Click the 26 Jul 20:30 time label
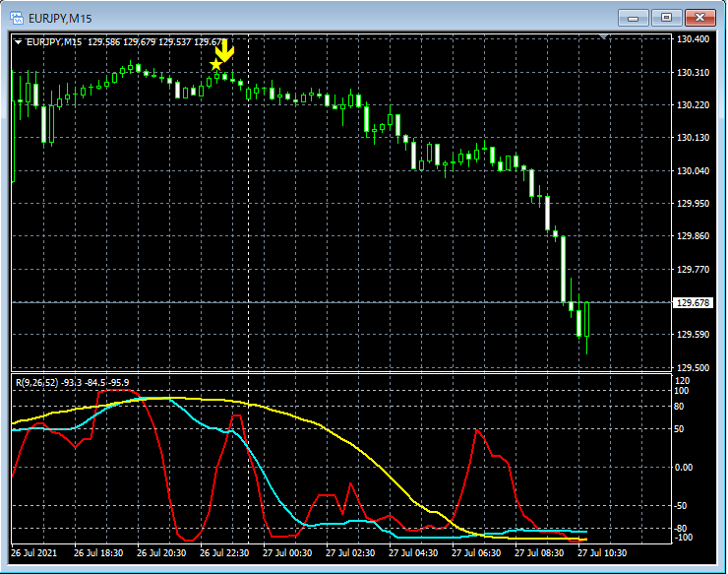Image resolution: width=728 pixels, height=574 pixels. 161,553
